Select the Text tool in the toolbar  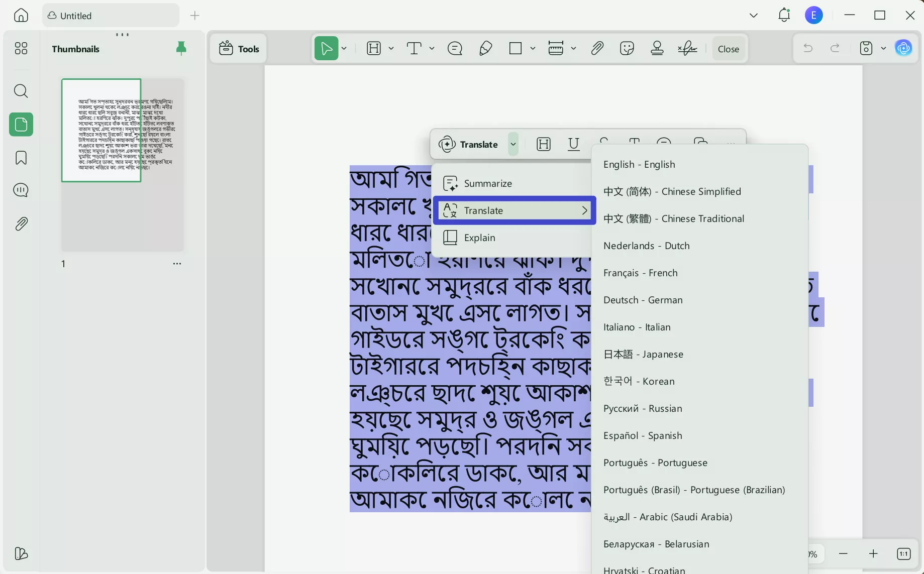click(414, 48)
